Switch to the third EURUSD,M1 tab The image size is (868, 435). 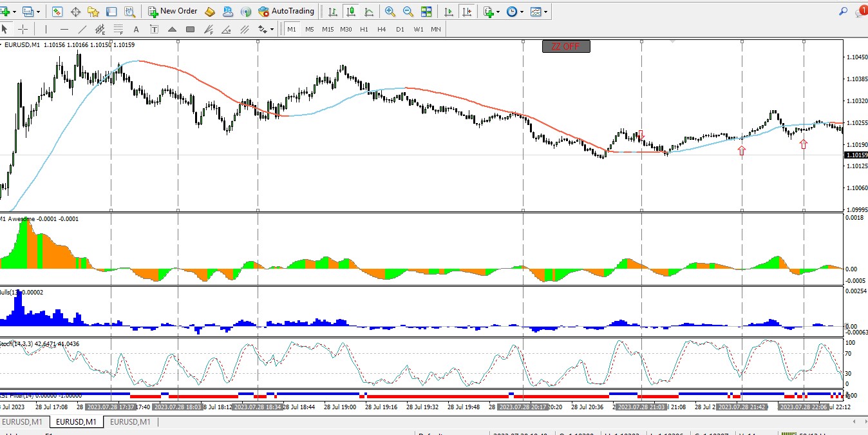pos(130,422)
